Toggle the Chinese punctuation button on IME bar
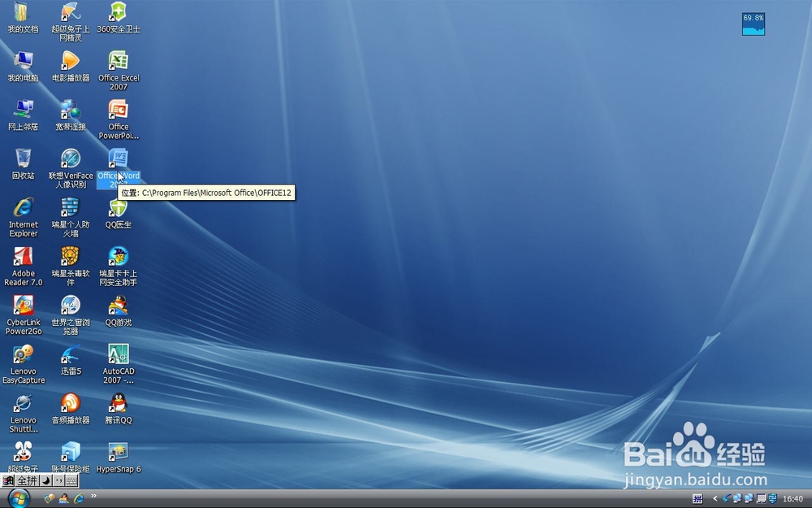 (58, 480)
